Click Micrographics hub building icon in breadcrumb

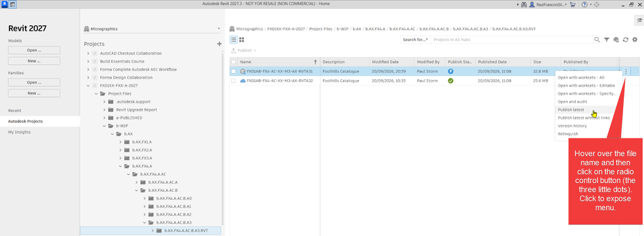coord(233,29)
